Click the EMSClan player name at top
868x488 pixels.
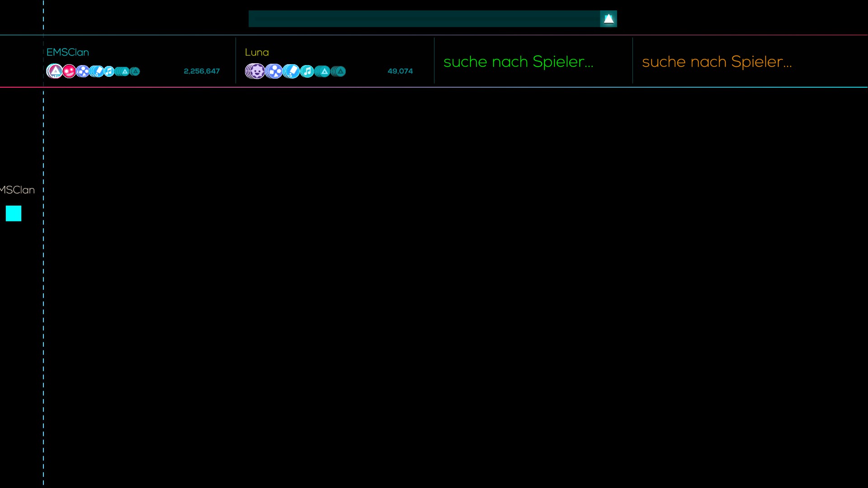pos(68,52)
